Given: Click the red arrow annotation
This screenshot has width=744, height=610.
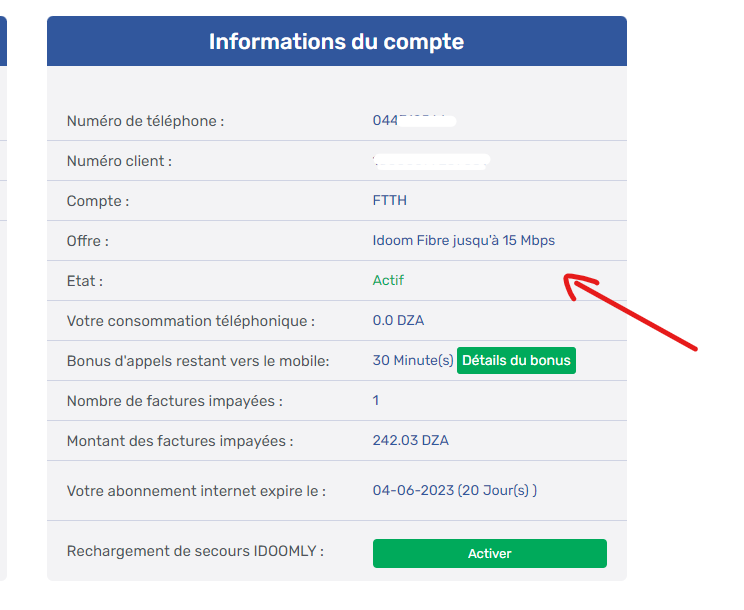Looking at the screenshot, I should click(x=630, y=313).
